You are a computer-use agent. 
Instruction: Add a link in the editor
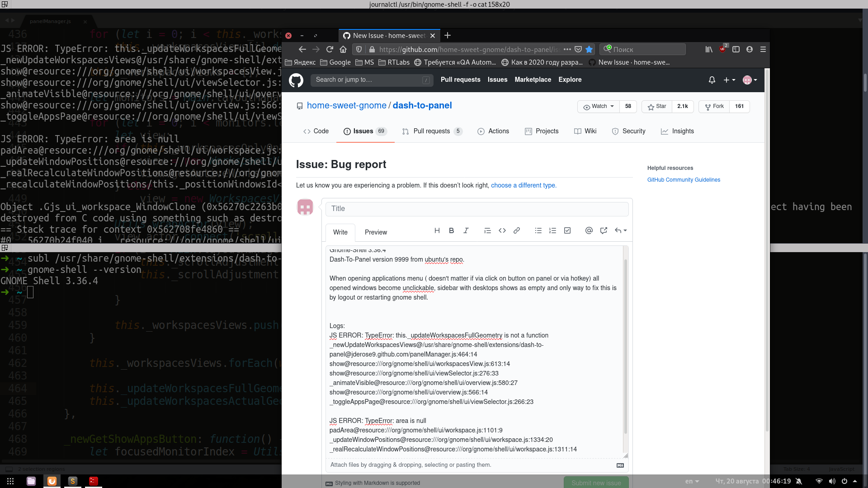click(x=517, y=230)
